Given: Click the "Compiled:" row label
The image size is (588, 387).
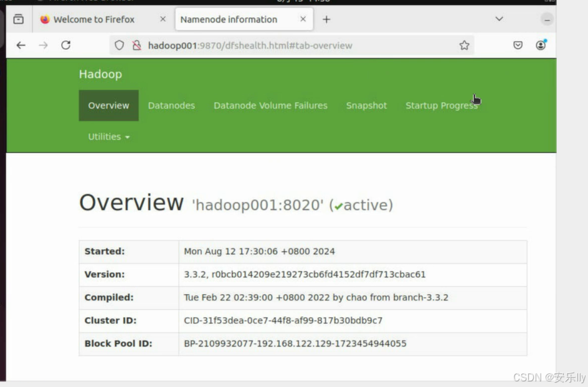Looking at the screenshot, I should click(x=109, y=297).
